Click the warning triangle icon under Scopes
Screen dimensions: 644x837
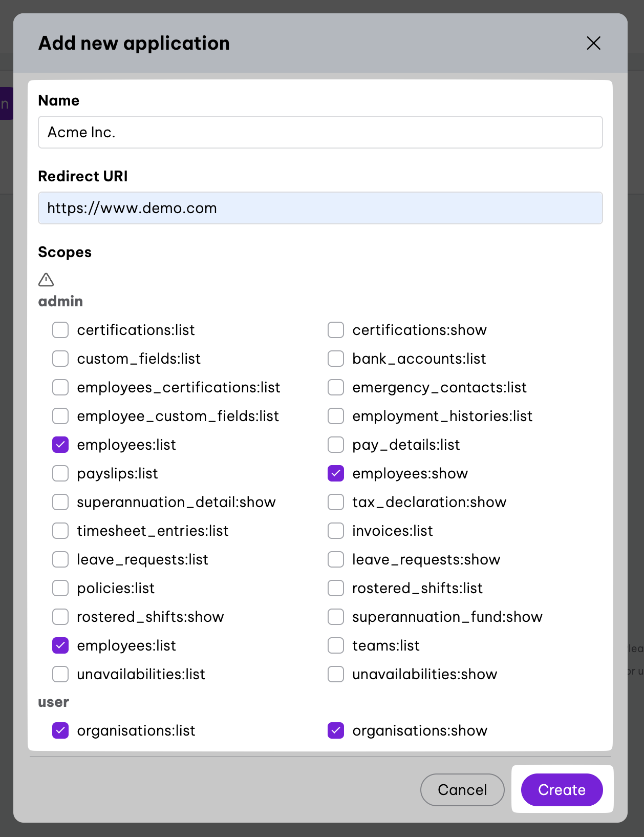[x=46, y=280]
